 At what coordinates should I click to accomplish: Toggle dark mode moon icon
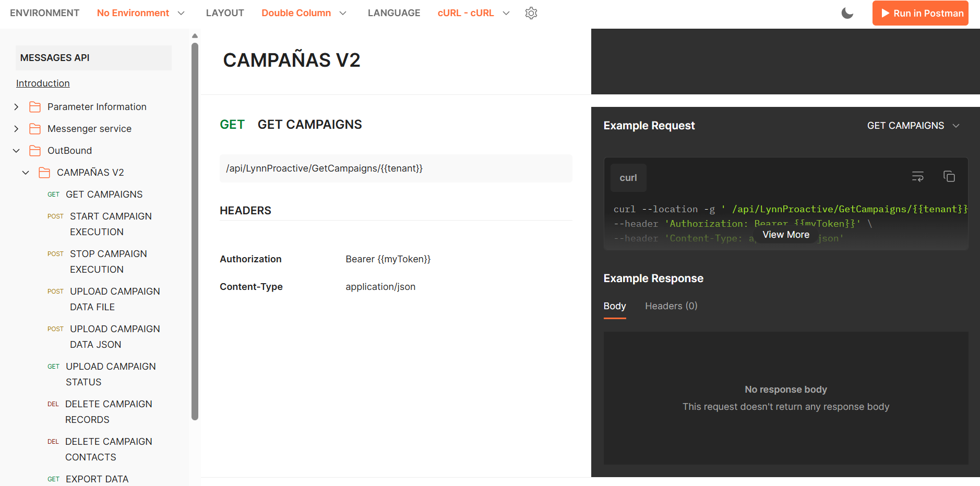tap(847, 13)
